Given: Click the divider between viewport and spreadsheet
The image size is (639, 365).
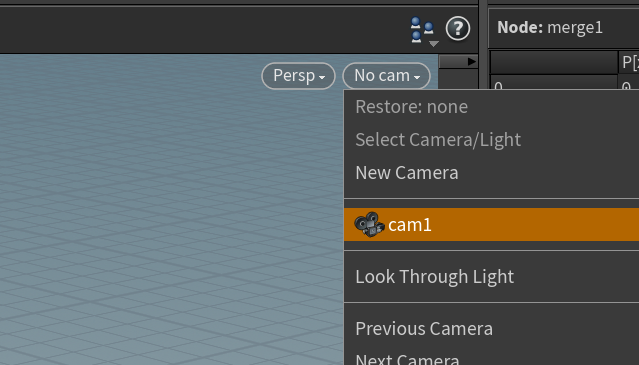Looking at the screenshot, I should (x=483, y=182).
